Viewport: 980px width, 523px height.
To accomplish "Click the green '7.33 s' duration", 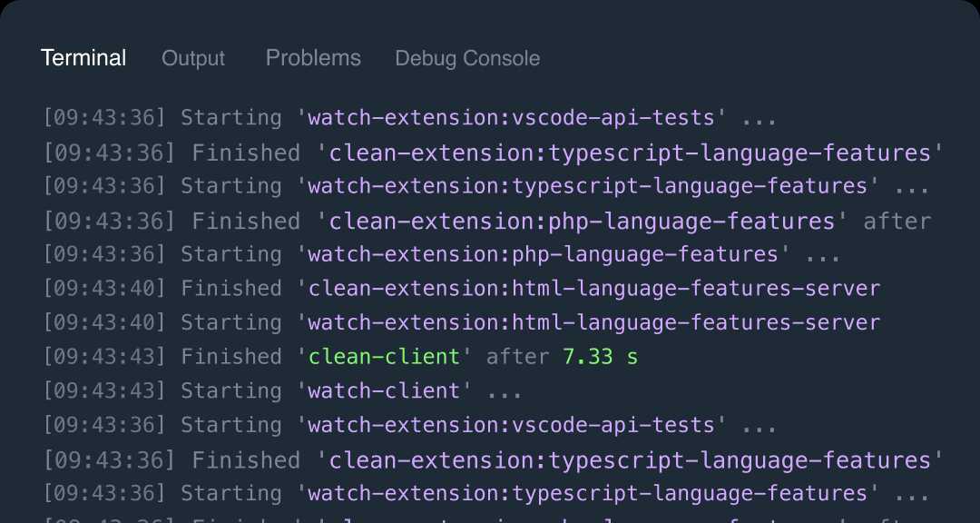I will coord(600,357).
